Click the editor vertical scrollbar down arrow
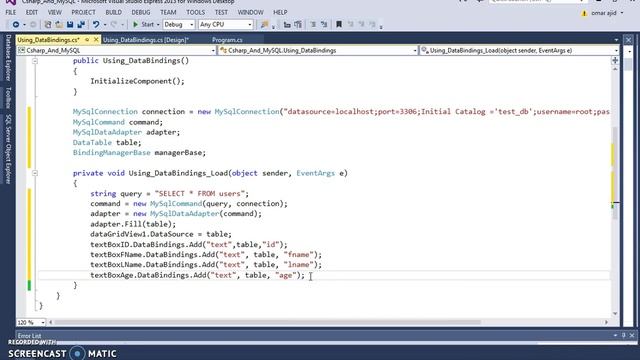 (615, 313)
